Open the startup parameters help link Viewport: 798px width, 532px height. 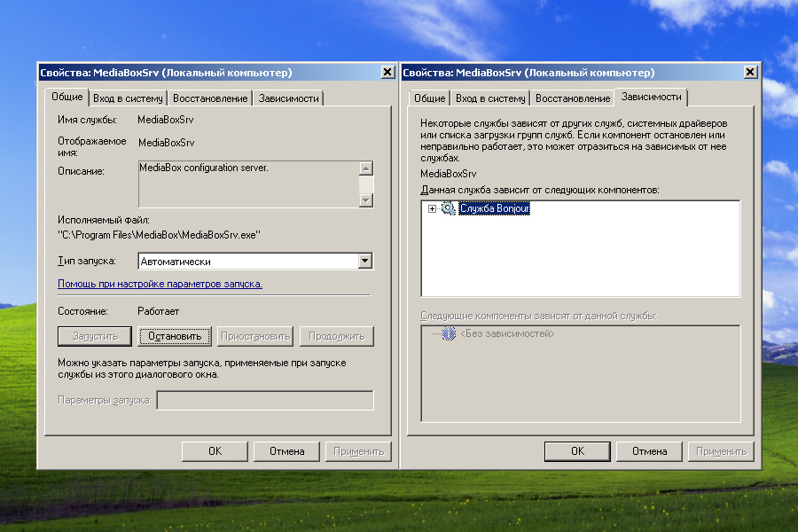pyautogui.click(x=160, y=283)
